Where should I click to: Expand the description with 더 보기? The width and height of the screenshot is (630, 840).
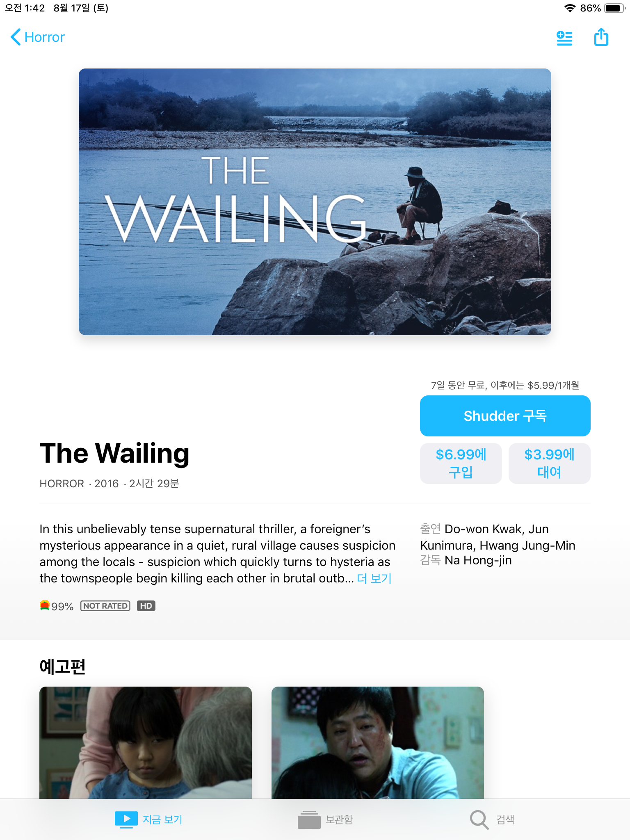point(374,578)
